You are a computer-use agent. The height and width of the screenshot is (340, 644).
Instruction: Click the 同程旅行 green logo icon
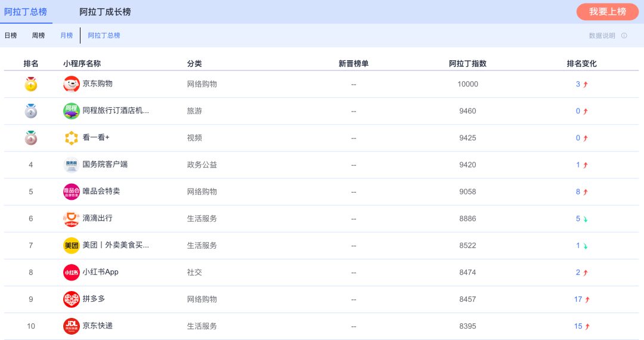72,111
